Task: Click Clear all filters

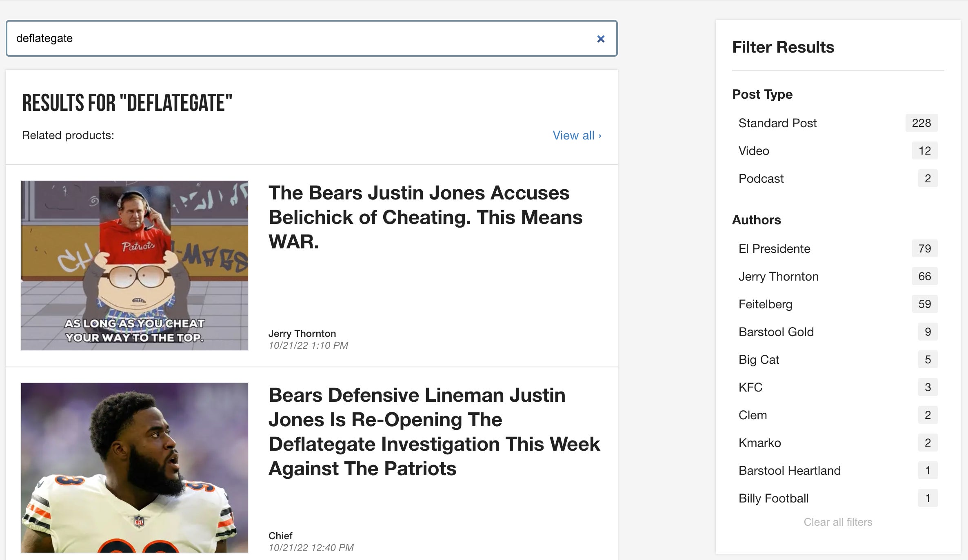Action: tap(837, 522)
